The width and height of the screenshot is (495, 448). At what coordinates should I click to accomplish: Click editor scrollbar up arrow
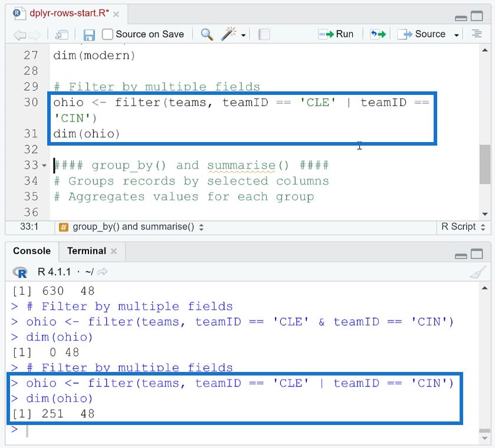click(485, 50)
